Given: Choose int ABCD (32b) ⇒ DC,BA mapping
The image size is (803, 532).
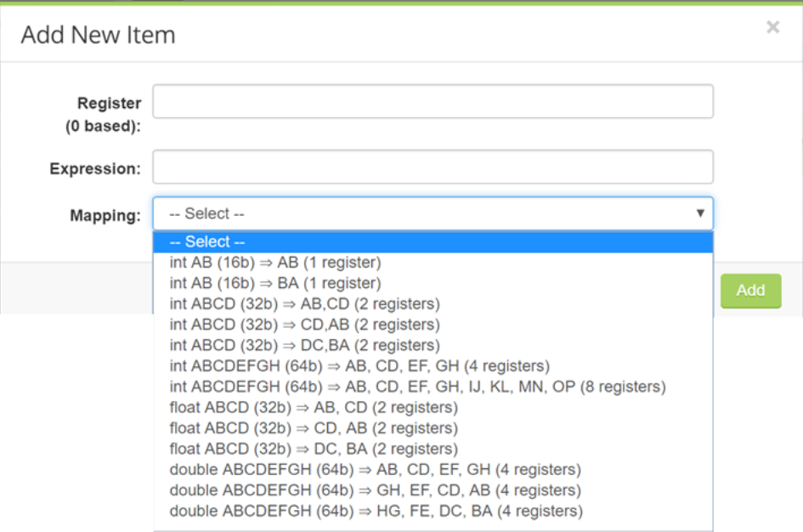Looking at the screenshot, I should pos(304,345).
